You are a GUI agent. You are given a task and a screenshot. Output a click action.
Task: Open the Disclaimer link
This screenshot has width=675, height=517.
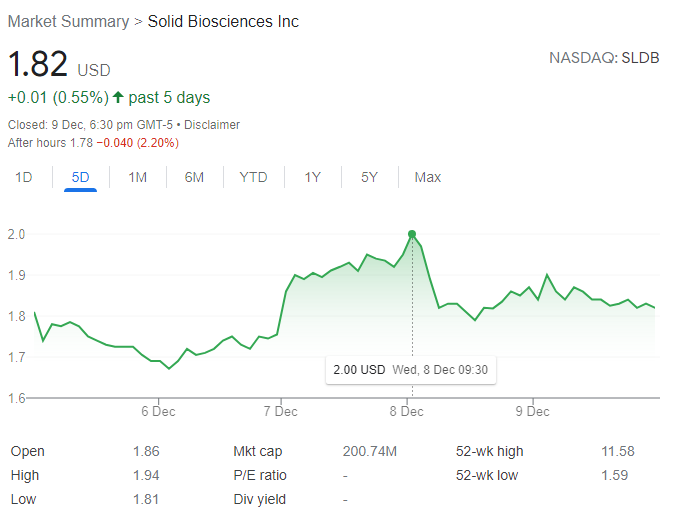(210, 125)
